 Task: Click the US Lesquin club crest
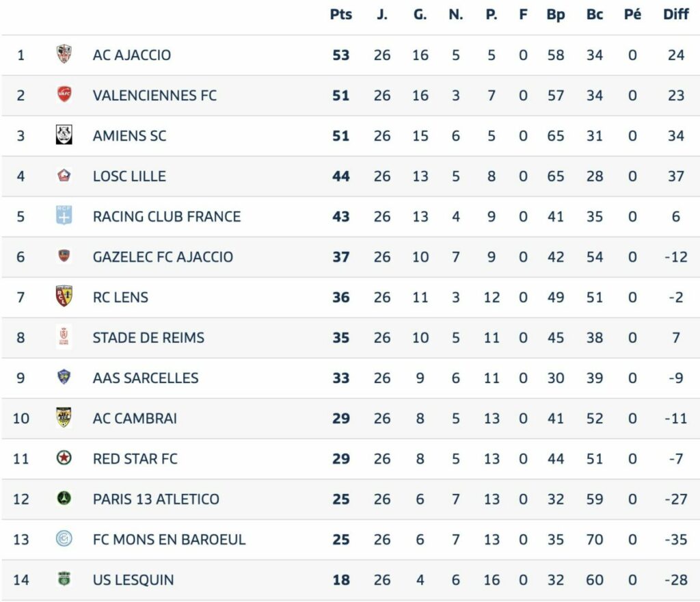[x=64, y=579]
